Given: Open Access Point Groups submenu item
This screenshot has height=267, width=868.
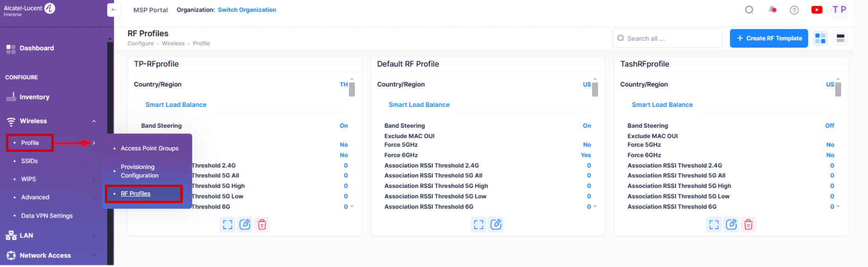Looking at the screenshot, I should coord(149,149).
